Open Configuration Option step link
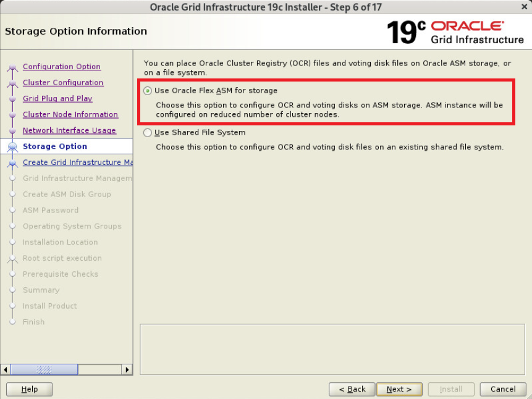 (62, 67)
